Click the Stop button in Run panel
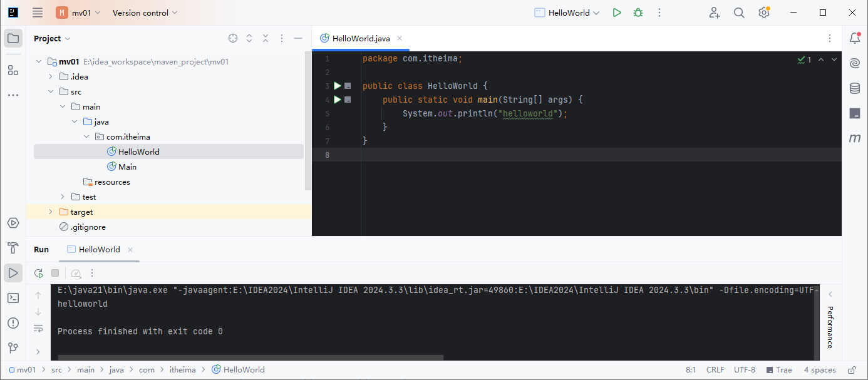This screenshot has width=868, height=380. (x=55, y=273)
